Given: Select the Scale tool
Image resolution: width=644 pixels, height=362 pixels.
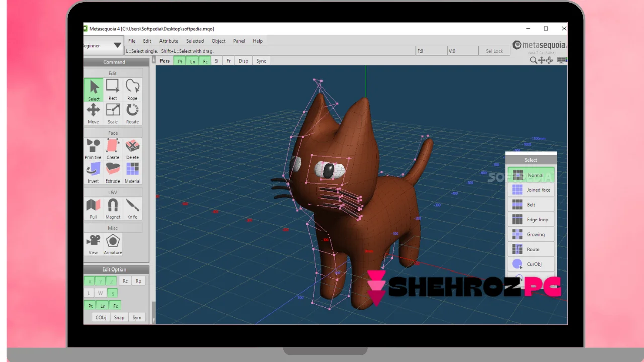Looking at the screenshot, I should [x=113, y=114].
